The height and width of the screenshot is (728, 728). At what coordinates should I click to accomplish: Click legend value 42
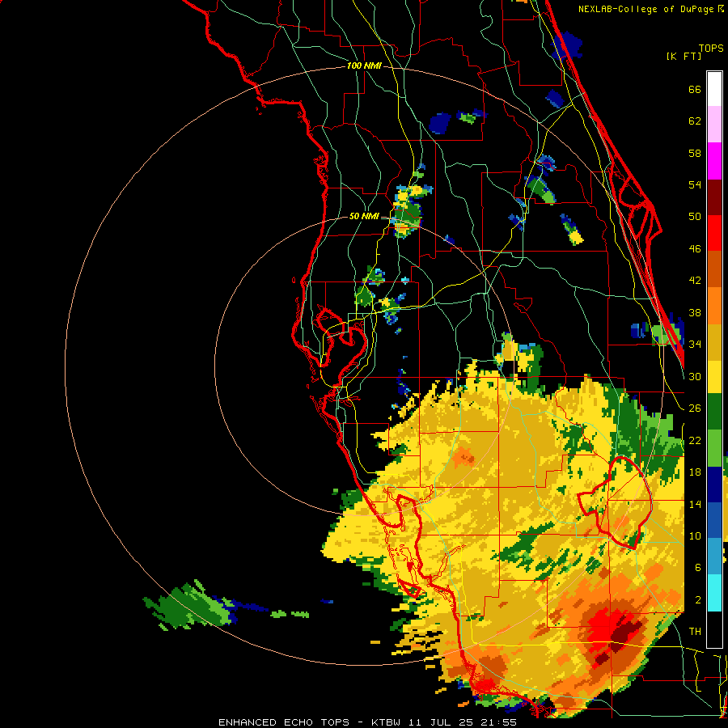point(695,281)
